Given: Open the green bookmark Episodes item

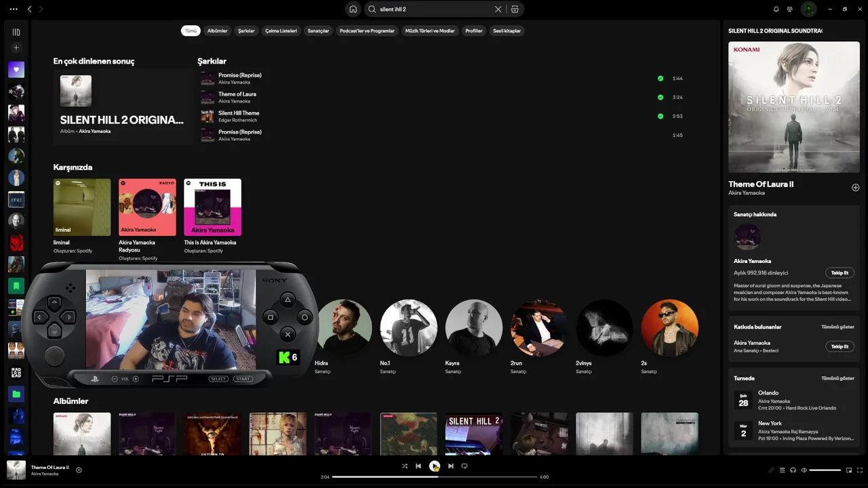Looking at the screenshot, I should point(16,285).
